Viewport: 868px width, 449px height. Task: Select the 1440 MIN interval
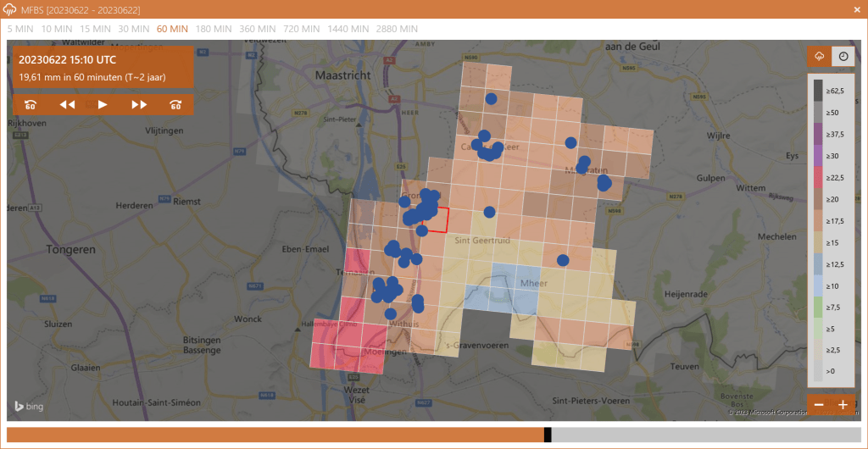pyautogui.click(x=348, y=29)
